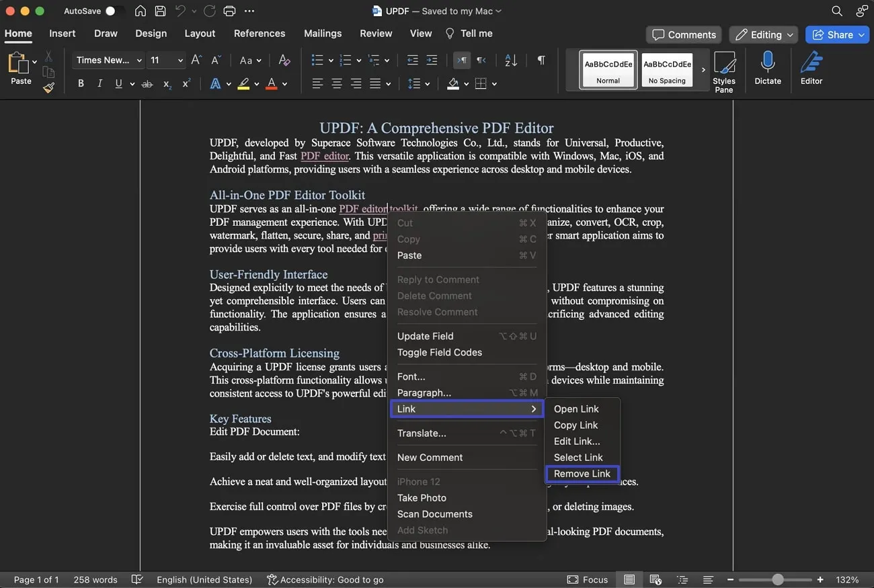Apply Subscript formatting

coord(166,85)
